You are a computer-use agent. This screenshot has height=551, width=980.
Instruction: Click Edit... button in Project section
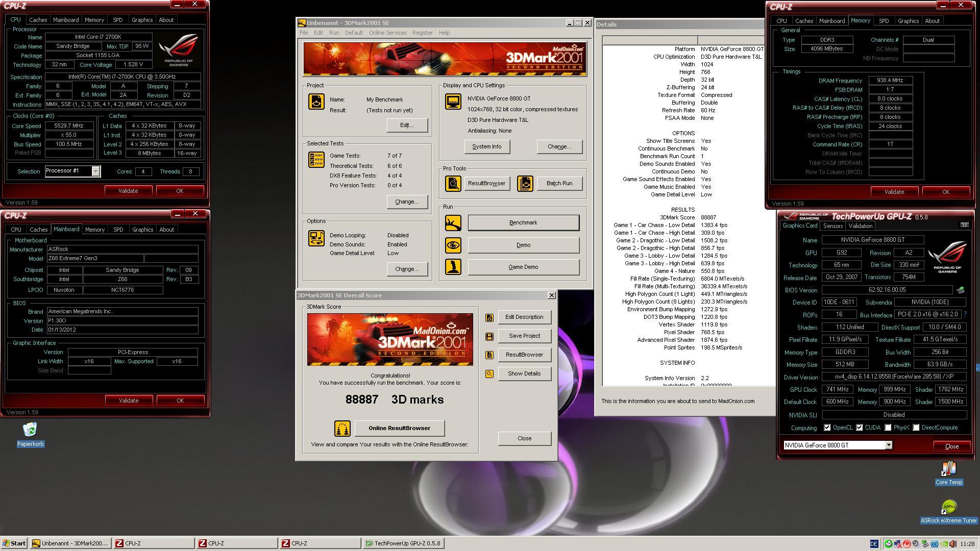point(407,126)
